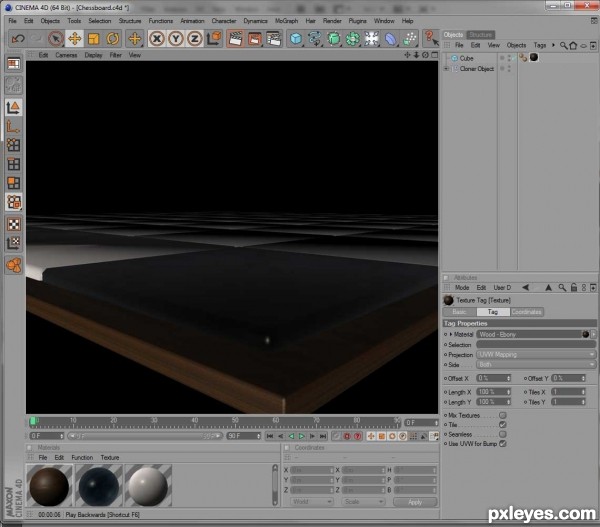Open the Projection dropdown UVW Mapping

536,355
